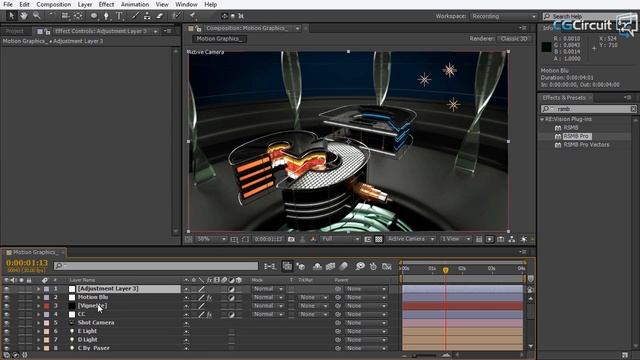Select the Ellipse shape tool
The image size is (640, 360).
click(94, 16)
